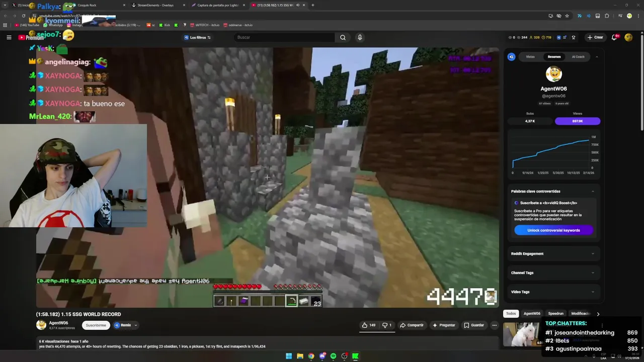Expand Channel Tags section
This screenshot has width=644, height=362.
(x=593, y=273)
